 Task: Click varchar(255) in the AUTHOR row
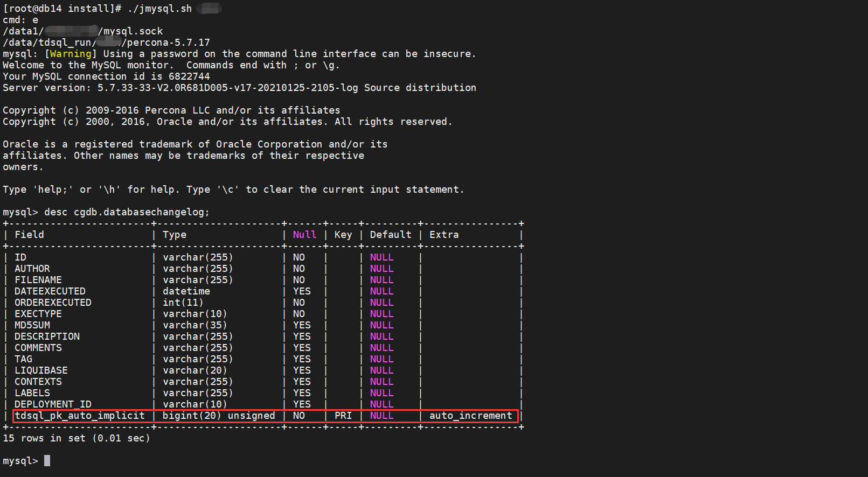[198, 269]
